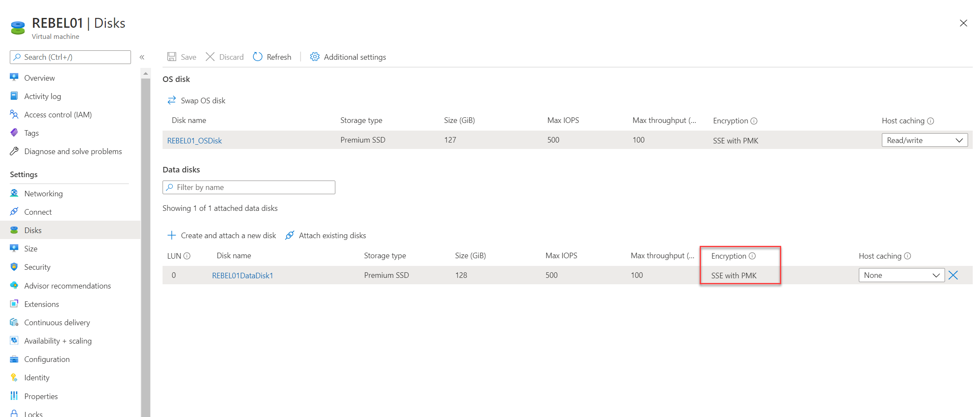
Task: Click the Save toolbar button
Action: point(182,57)
